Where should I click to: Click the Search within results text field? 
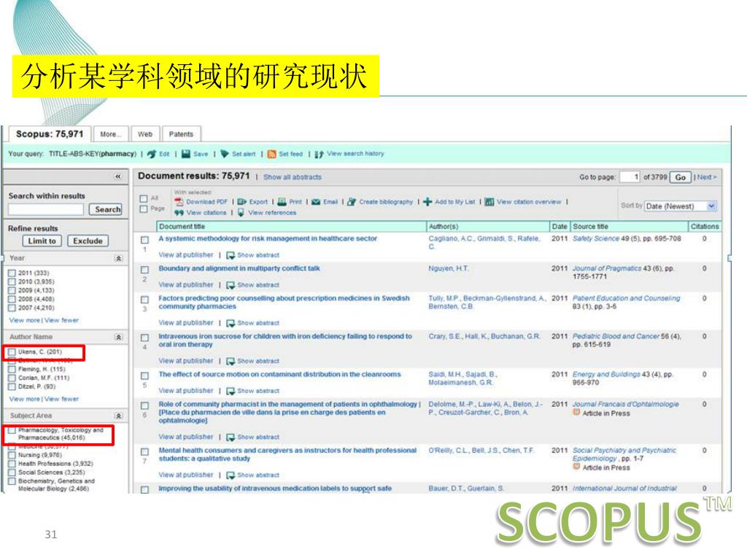(46, 209)
